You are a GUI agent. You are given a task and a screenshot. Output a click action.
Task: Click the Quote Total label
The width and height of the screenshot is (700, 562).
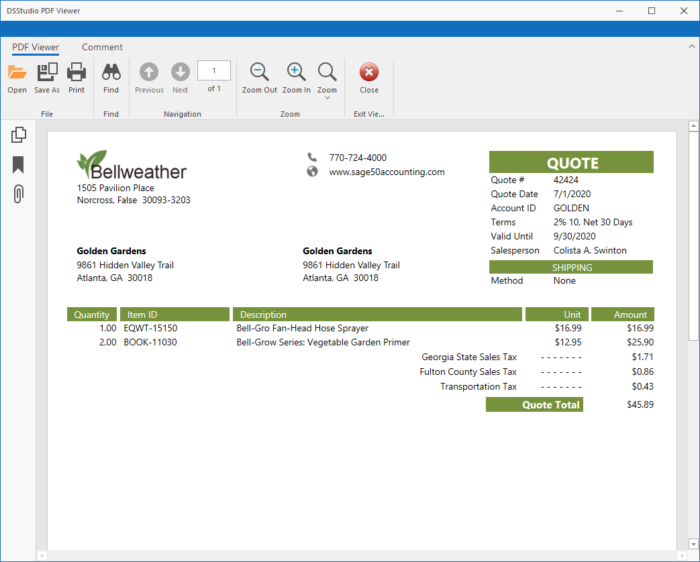[x=534, y=405]
